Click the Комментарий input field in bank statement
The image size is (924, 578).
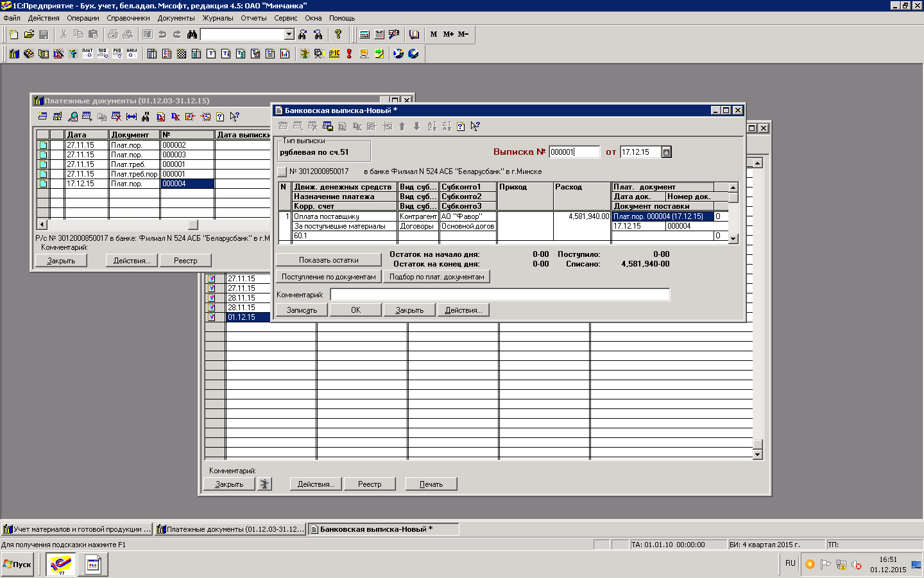pos(500,295)
